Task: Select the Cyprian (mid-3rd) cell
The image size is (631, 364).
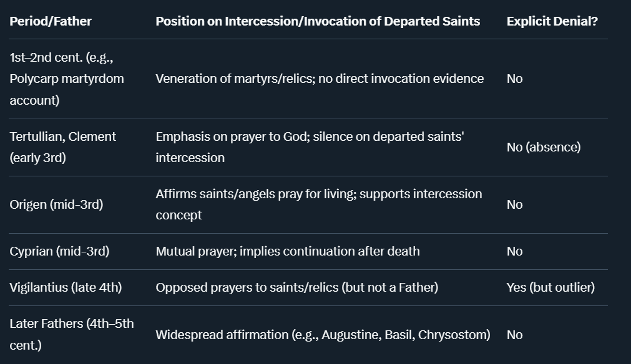Action: coord(59,251)
